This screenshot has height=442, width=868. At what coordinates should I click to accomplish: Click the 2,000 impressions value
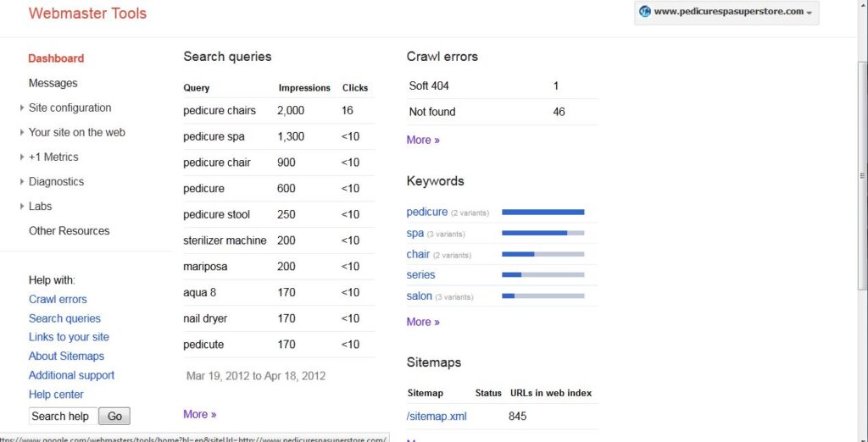(291, 111)
